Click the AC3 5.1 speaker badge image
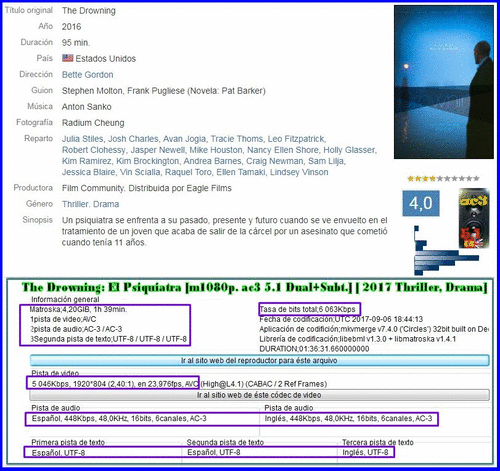 point(474,218)
